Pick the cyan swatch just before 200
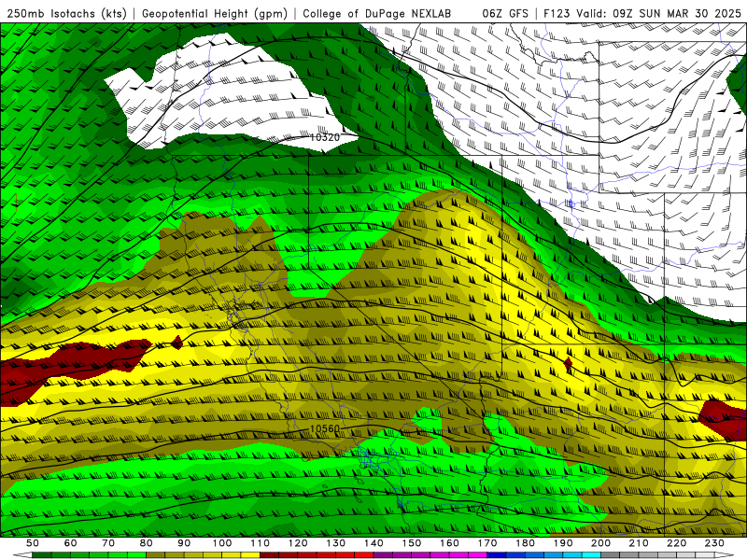This screenshot has height=560, width=747. [x=591, y=555]
